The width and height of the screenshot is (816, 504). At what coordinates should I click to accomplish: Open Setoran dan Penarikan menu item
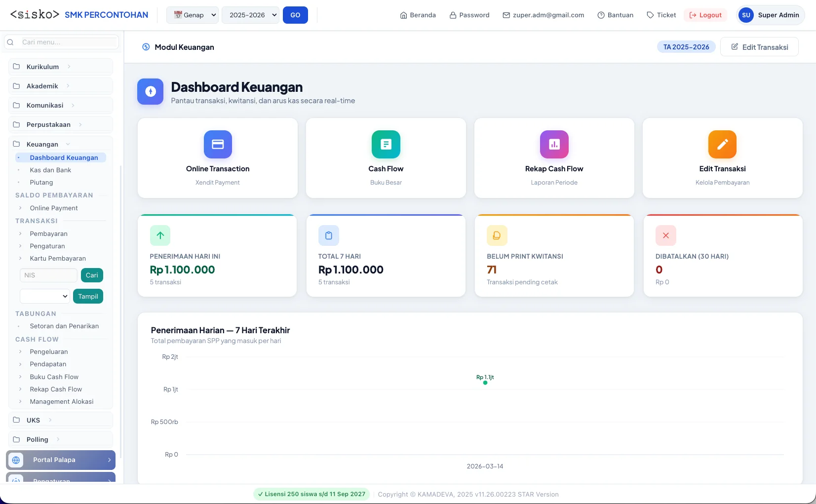coord(64,326)
